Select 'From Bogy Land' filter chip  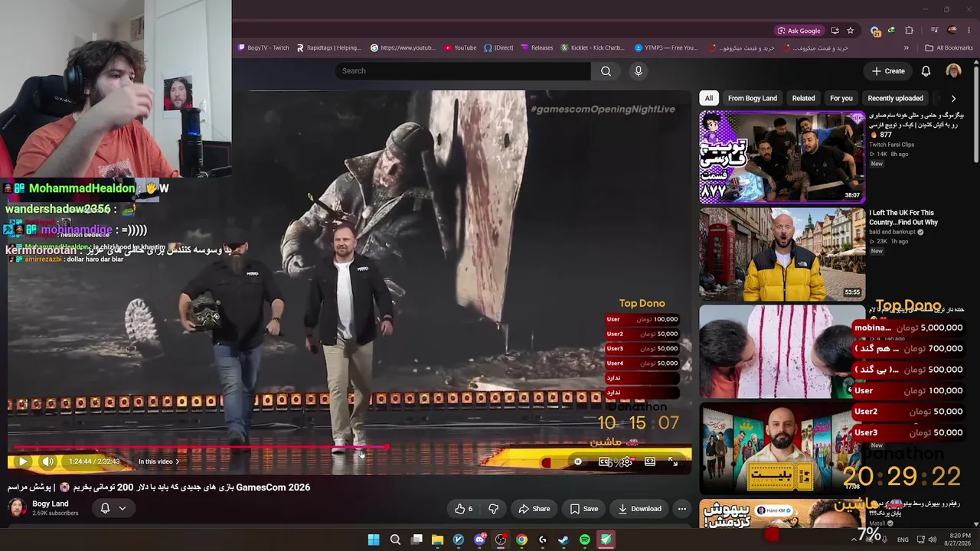[753, 98]
